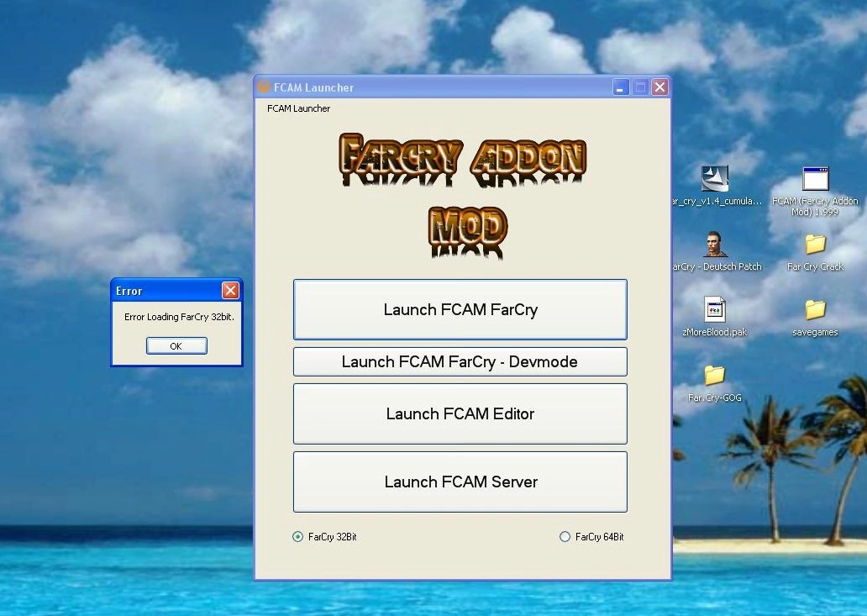Close the Error dialog window
Screen dimensions: 867x616
(230, 290)
